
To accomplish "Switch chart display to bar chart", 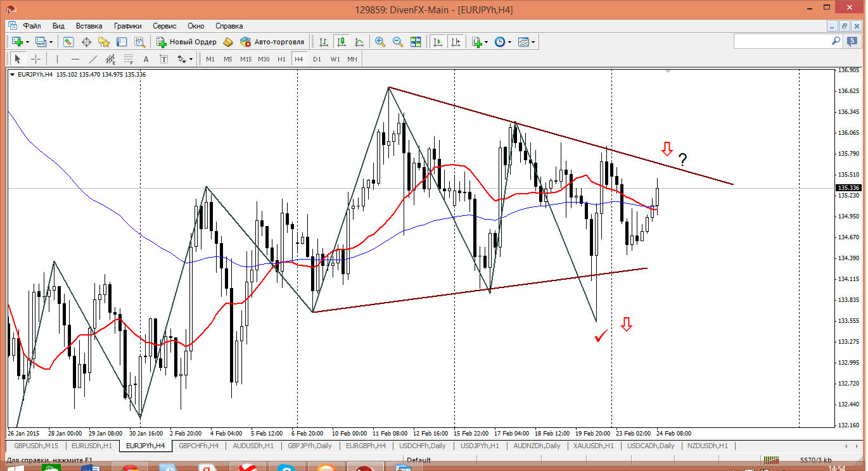I will point(324,42).
